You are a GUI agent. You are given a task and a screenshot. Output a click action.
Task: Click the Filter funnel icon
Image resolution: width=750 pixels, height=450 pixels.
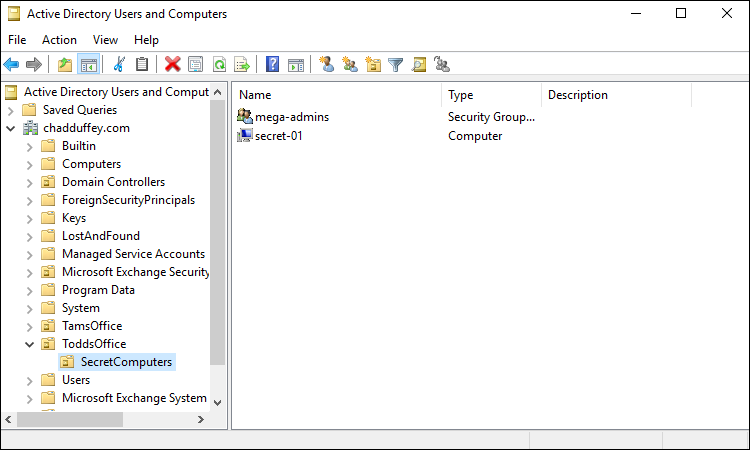[x=396, y=64]
